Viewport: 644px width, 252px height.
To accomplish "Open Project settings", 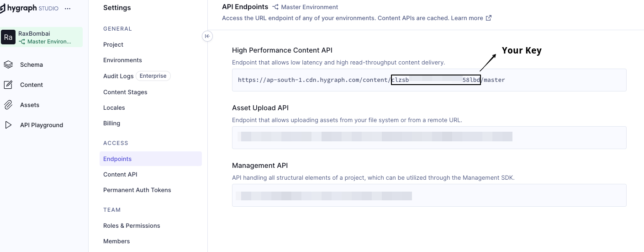I will tap(113, 44).
